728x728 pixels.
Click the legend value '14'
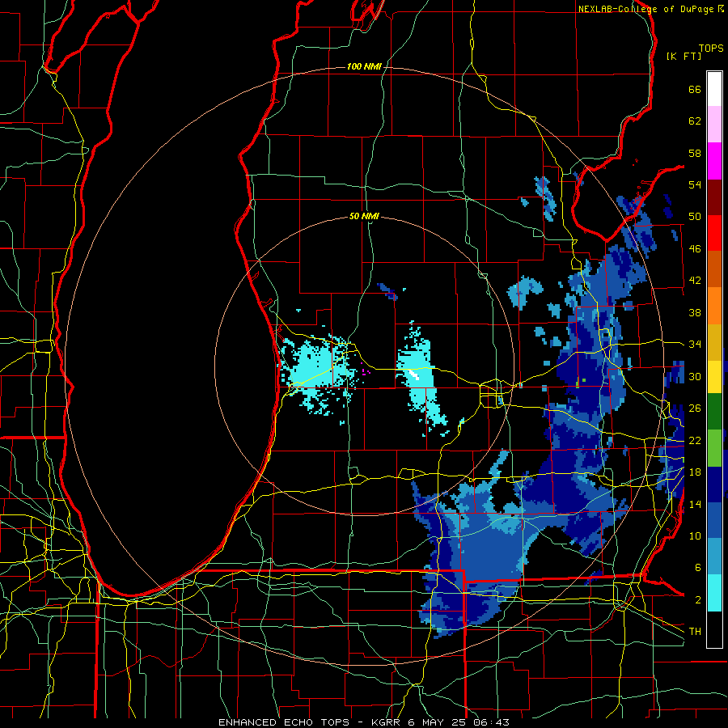695,504
